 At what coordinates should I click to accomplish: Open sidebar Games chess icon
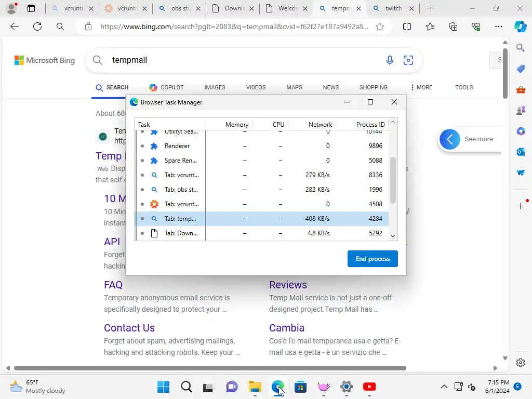point(521,111)
